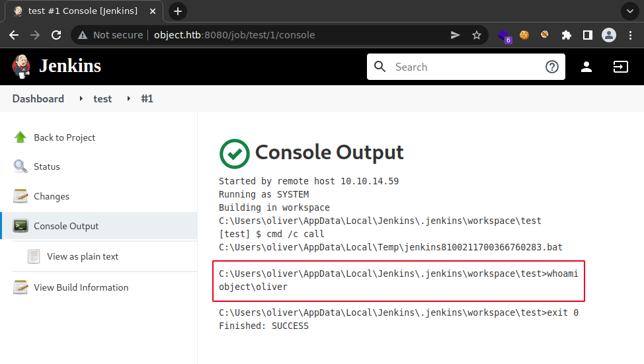Click the Console Output terminal icon

coord(20,226)
